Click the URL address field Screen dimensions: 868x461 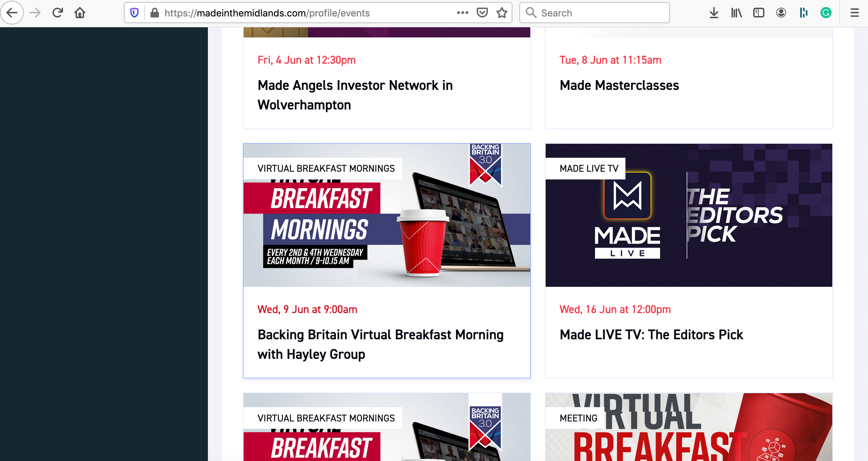pos(308,13)
